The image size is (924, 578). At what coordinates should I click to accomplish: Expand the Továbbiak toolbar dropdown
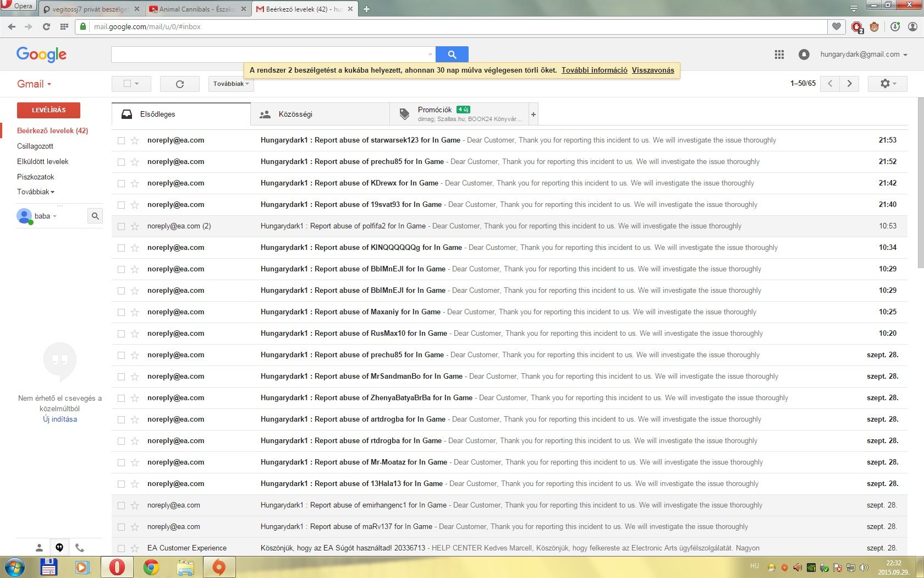(x=231, y=84)
